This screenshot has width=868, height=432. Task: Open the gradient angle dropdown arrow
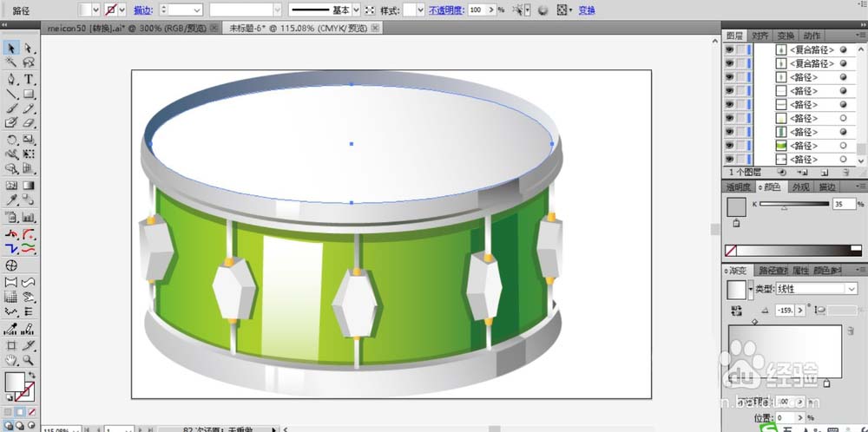click(799, 311)
